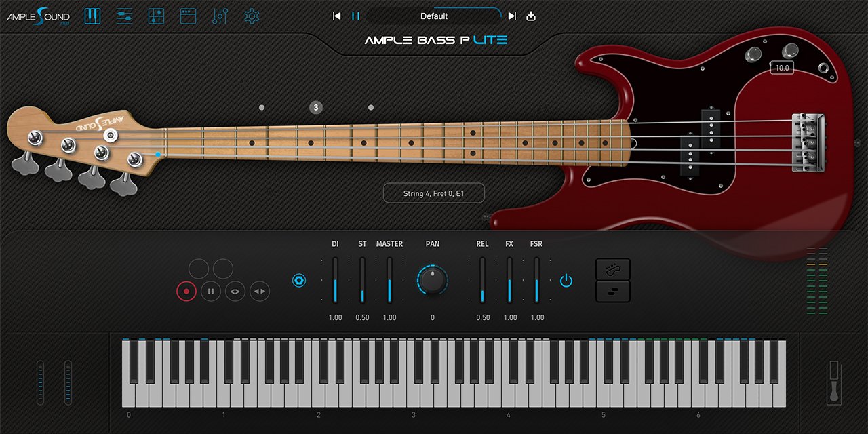Viewport: 868px width, 434px height.
Task: Open the Default preset dropdown
Action: 434,16
